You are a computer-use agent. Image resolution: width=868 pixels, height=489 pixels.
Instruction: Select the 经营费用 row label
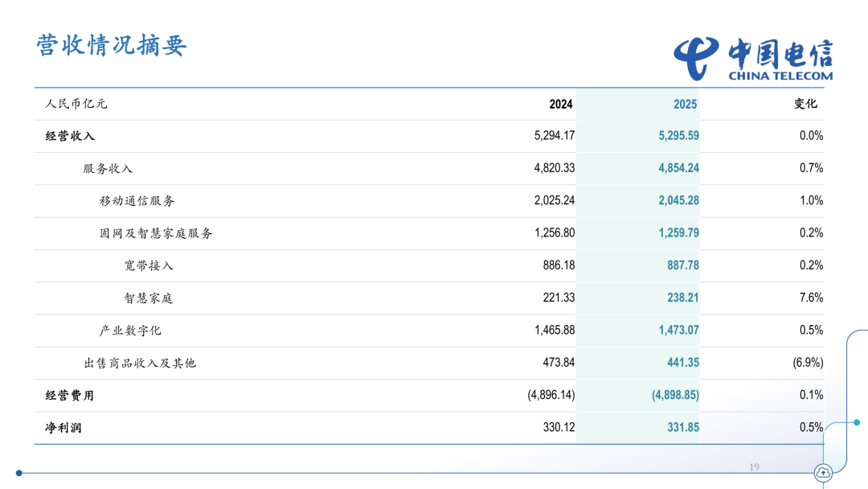click(x=70, y=396)
